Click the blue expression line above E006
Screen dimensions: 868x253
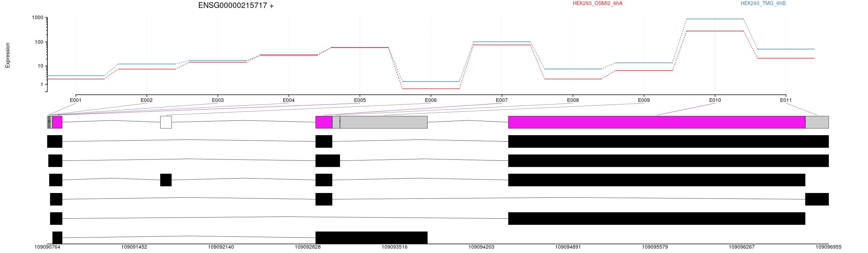[431, 81]
